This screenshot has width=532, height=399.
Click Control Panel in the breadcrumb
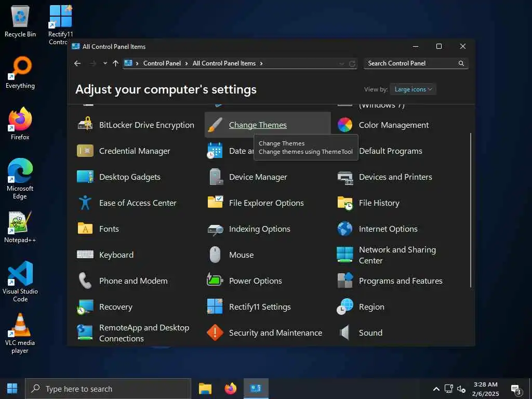[162, 63]
